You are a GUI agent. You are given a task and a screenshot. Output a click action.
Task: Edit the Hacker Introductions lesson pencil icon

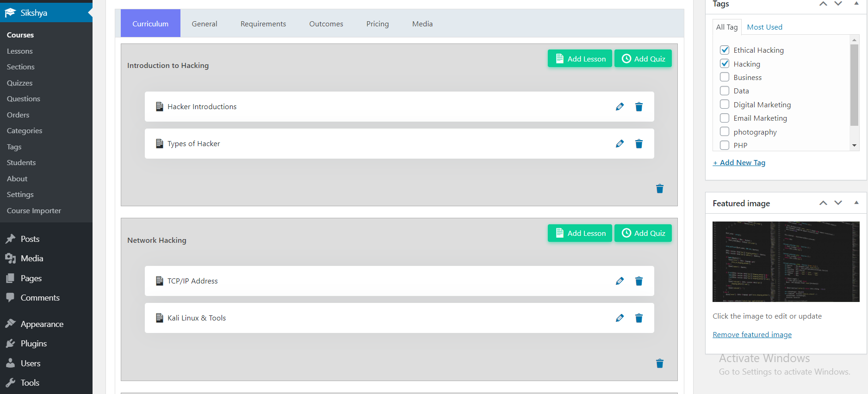click(x=620, y=107)
